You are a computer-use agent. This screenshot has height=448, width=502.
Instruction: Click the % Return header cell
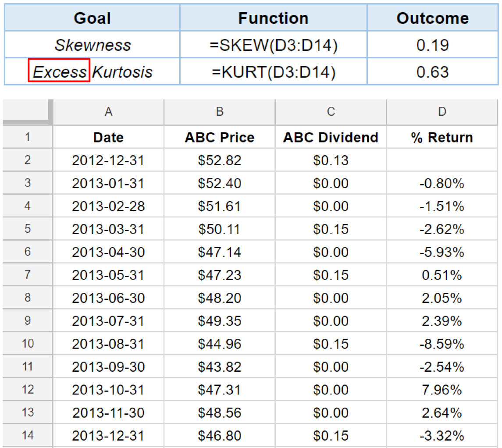(x=442, y=137)
